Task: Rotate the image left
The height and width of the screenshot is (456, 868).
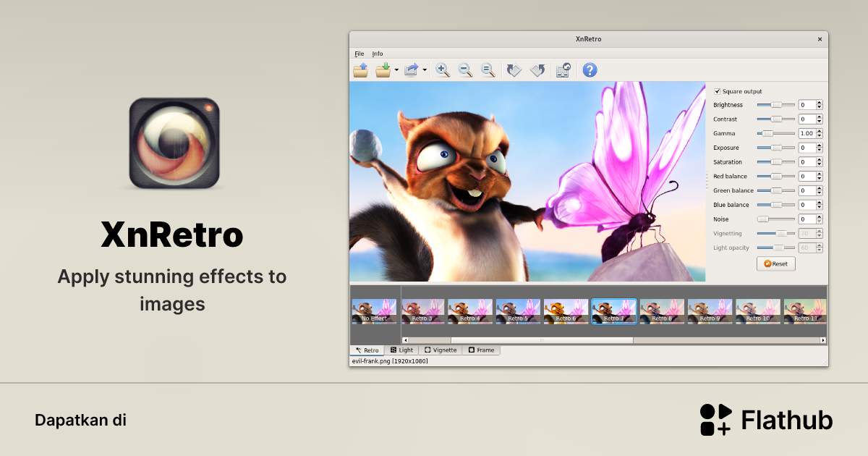Action: pos(514,69)
